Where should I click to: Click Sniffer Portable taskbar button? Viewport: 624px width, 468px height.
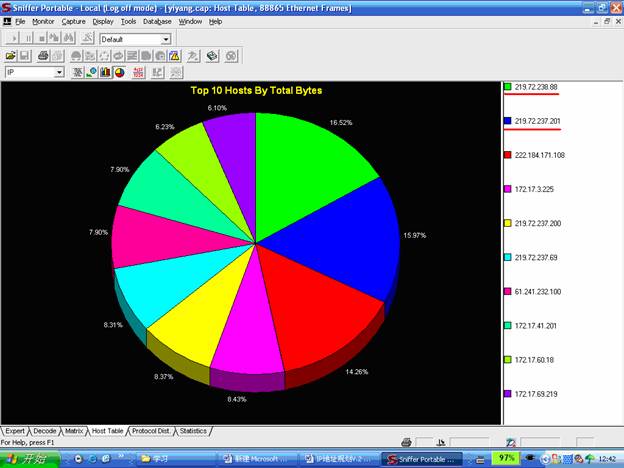click(422, 459)
